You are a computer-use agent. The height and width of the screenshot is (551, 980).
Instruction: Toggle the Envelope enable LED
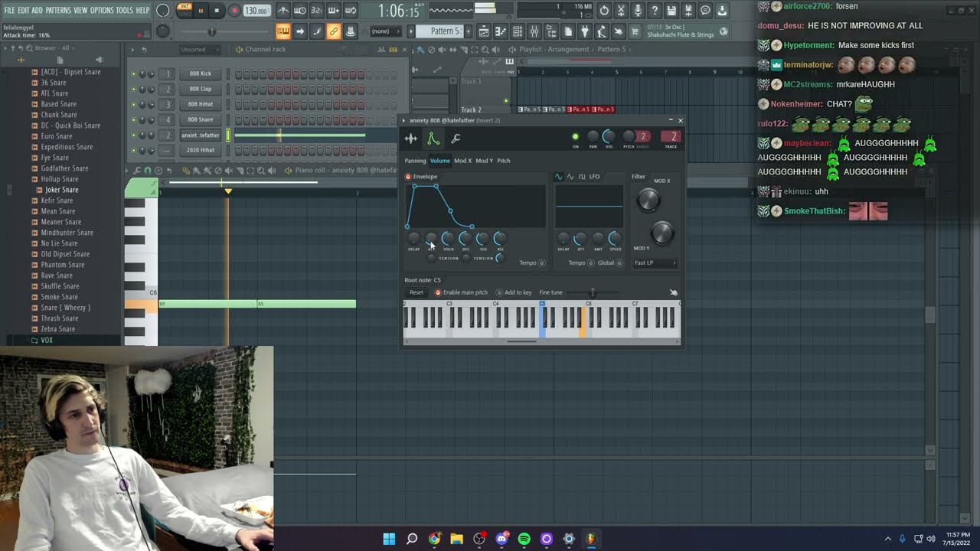click(x=408, y=177)
